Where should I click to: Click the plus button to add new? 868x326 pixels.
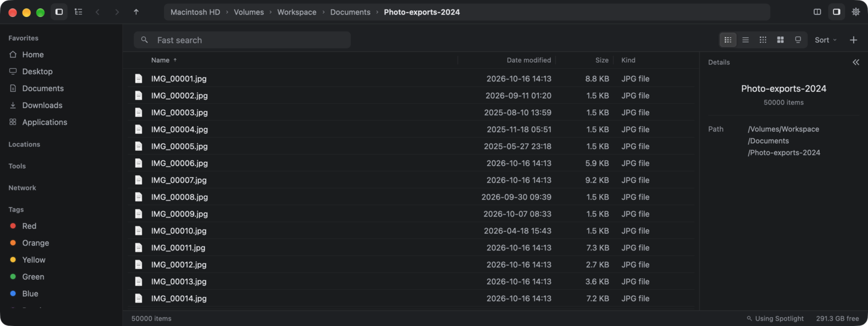[x=854, y=40]
